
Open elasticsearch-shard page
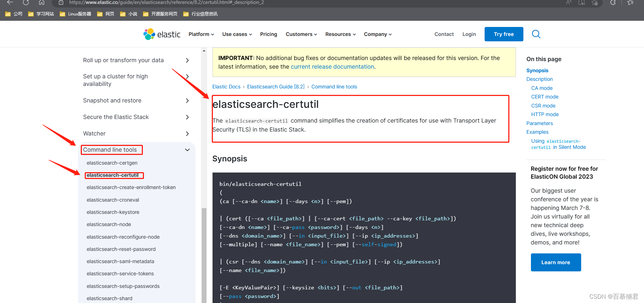click(109, 298)
